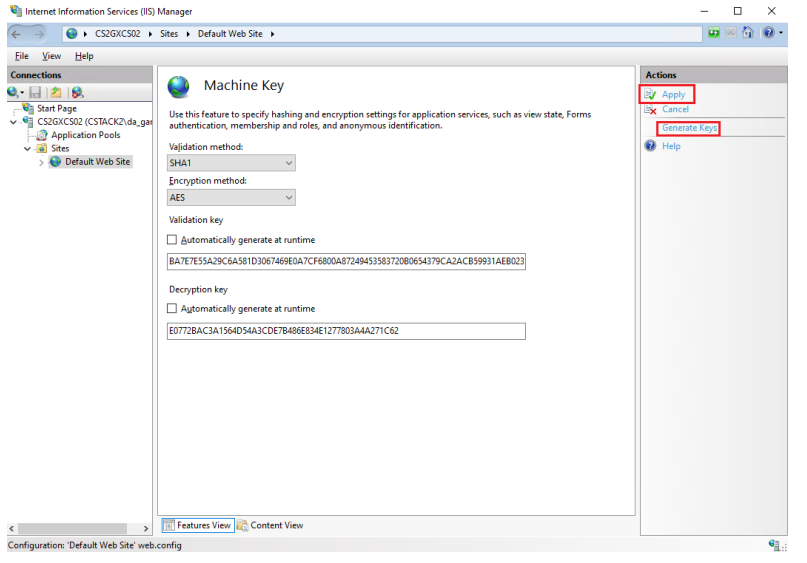
Task: Click the Generate Keys link
Action: coord(689,128)
